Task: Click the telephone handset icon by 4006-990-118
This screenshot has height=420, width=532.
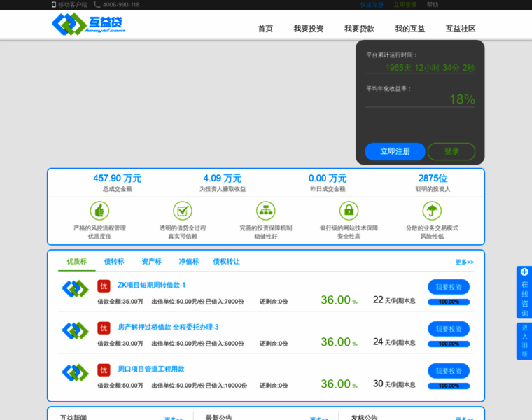Action: pos(97,5)
